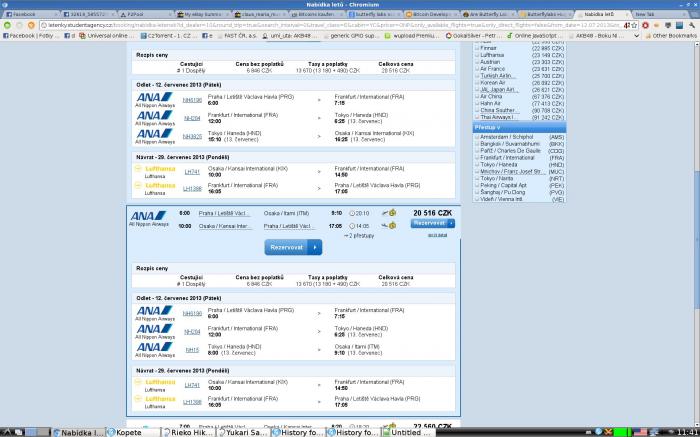Screen dimensions: 700x437
Task: Click the clock icon beside 14:05 duration
Action: tap(352, 226)
